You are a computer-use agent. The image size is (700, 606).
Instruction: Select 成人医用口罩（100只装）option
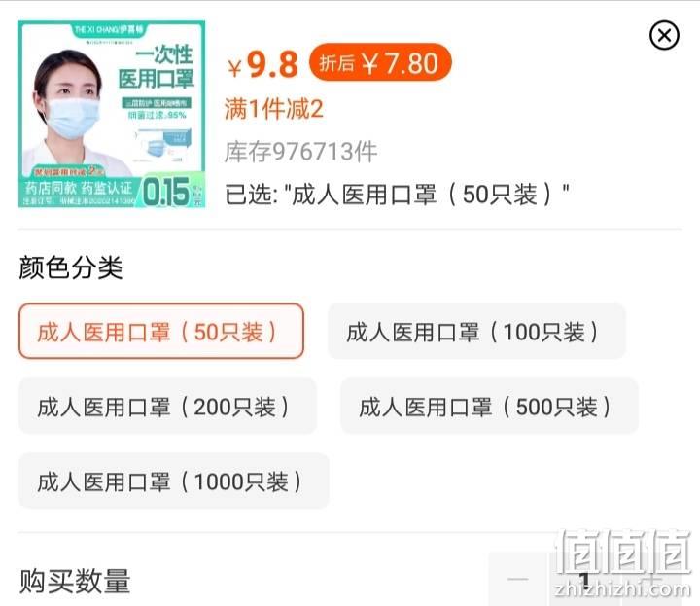(x=476, y=332)
